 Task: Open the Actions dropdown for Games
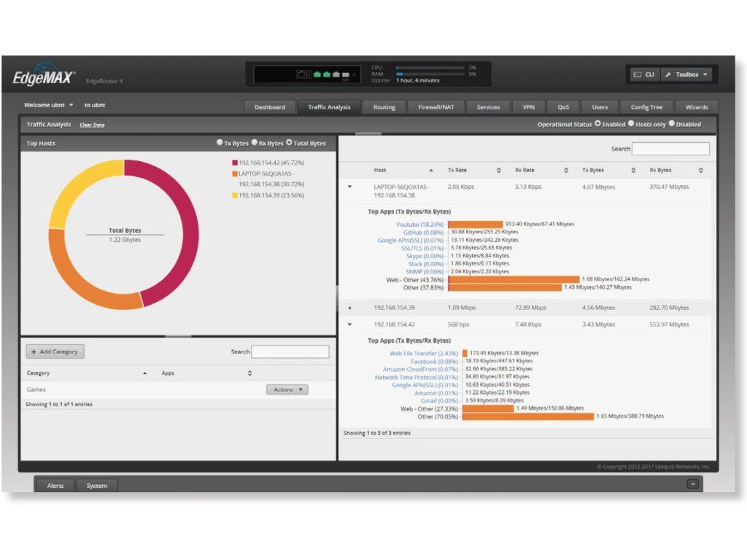(287, 389)
